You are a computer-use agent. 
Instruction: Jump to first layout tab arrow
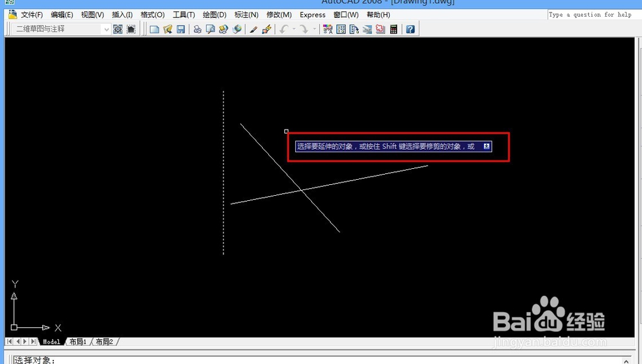click(x=9, y=341)
